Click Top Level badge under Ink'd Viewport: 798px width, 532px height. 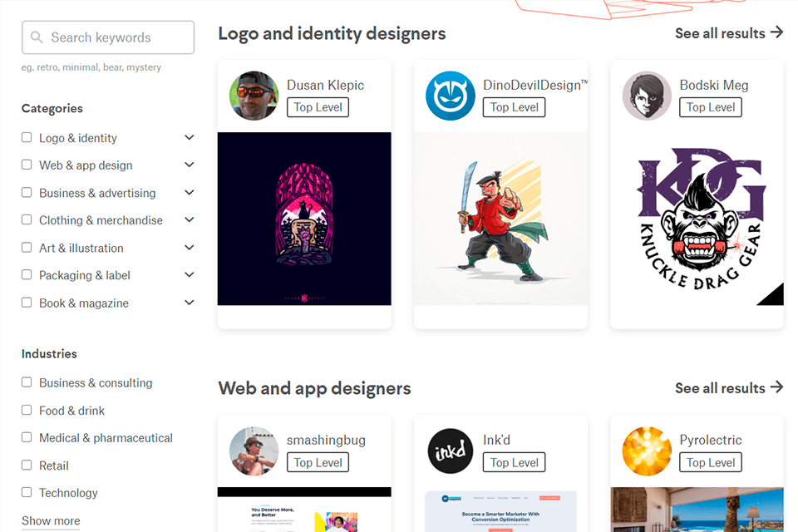pyautogui.click(x=514, y=462)
